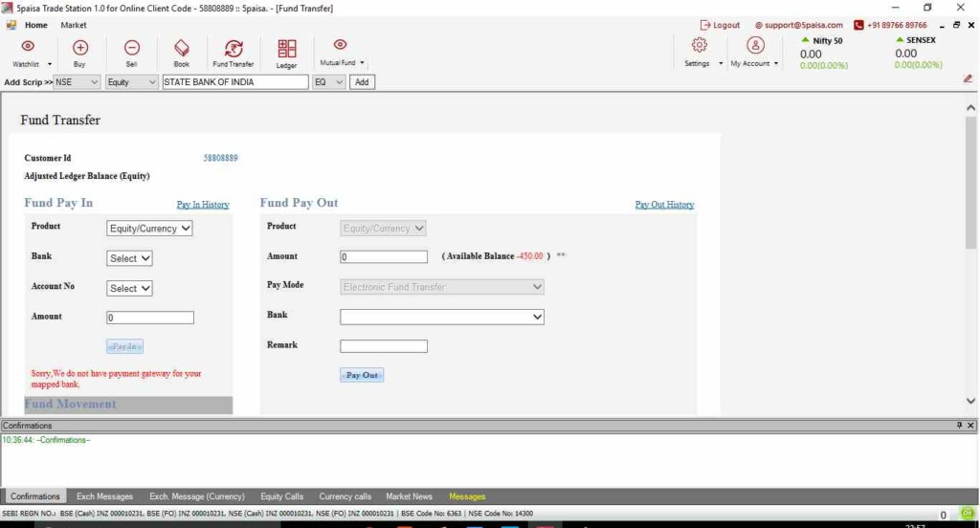Open the Pay Out Bank dropdown

click(x=441, y=317)
